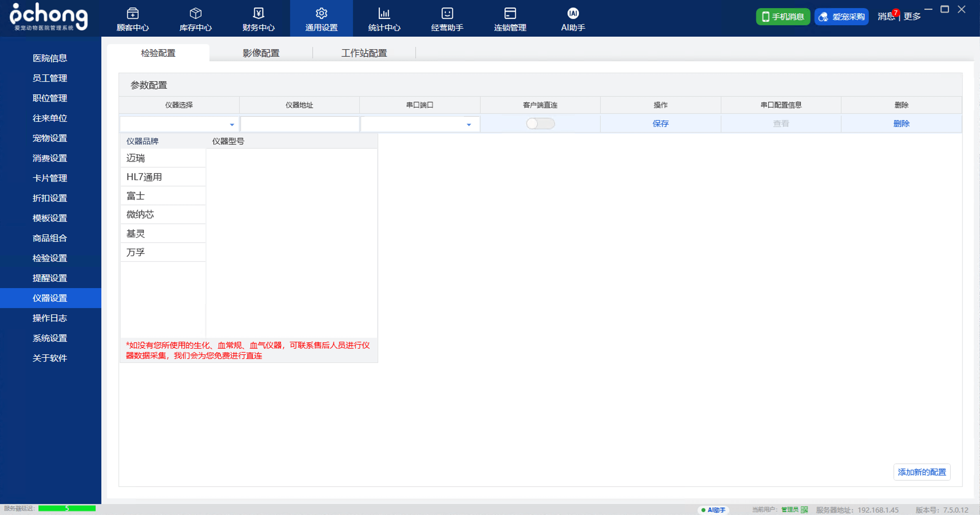Image resolution: width=980 pixels, height=515 pixels.
Task: Click server address 192.168.1.45
Action: pos(878,510)
